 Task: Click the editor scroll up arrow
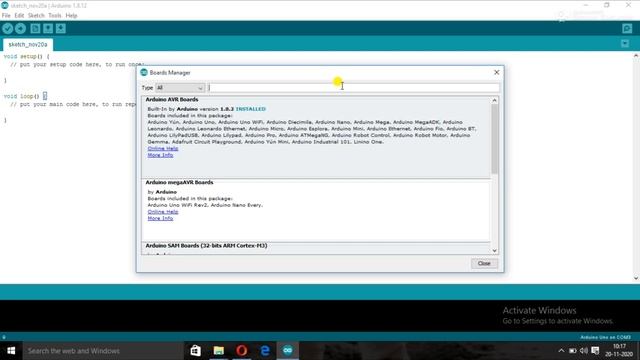point(636,56)
